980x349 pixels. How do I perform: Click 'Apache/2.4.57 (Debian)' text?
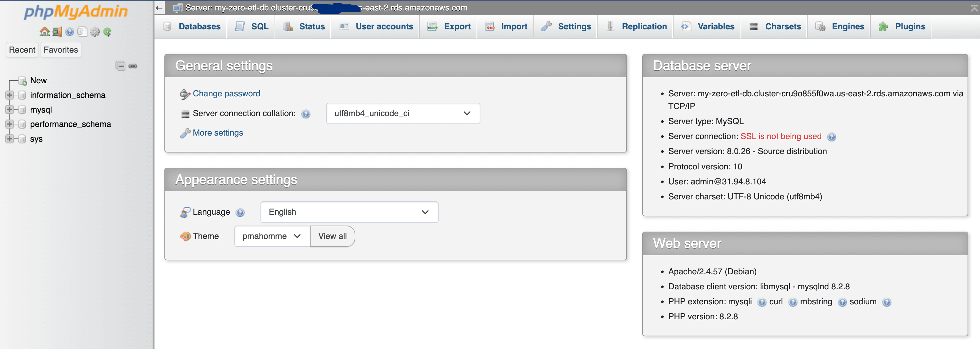coord(712,272)
